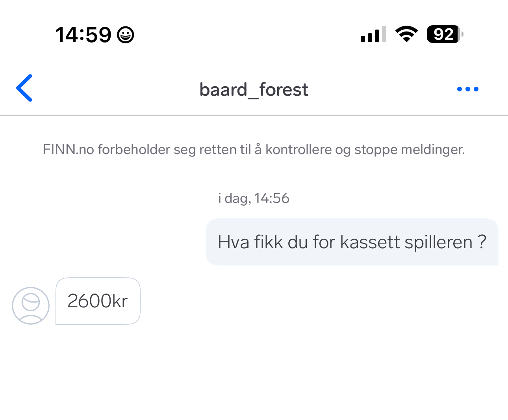Tap the cellular signal bars icon
The height and width of the screenshot is (420, 508).
click(x=373, y=35)
